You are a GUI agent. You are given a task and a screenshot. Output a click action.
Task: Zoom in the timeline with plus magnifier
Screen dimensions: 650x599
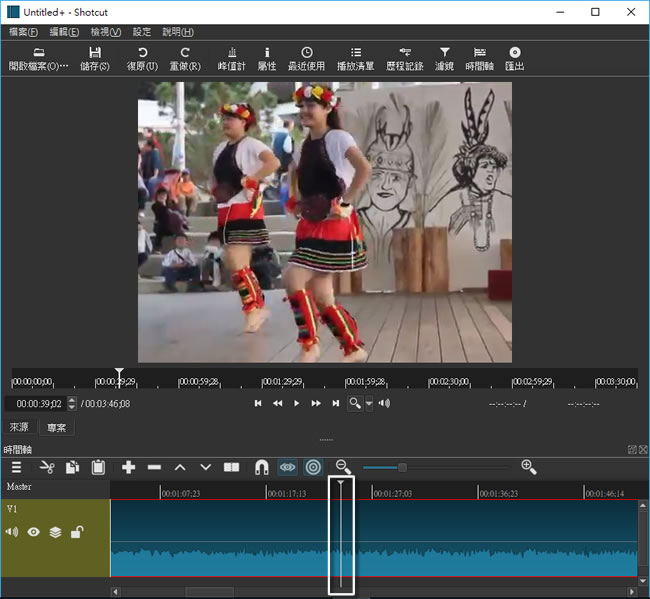[x=529, y=467]
